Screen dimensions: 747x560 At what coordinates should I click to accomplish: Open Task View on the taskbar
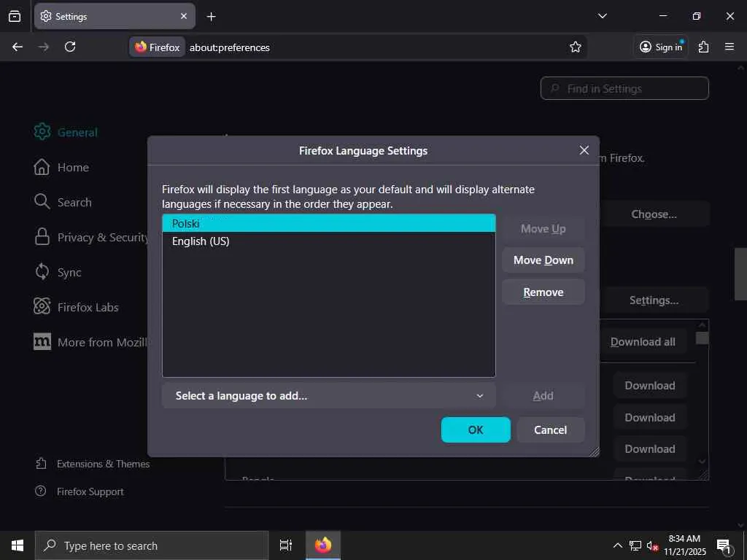tap(286, 545)
